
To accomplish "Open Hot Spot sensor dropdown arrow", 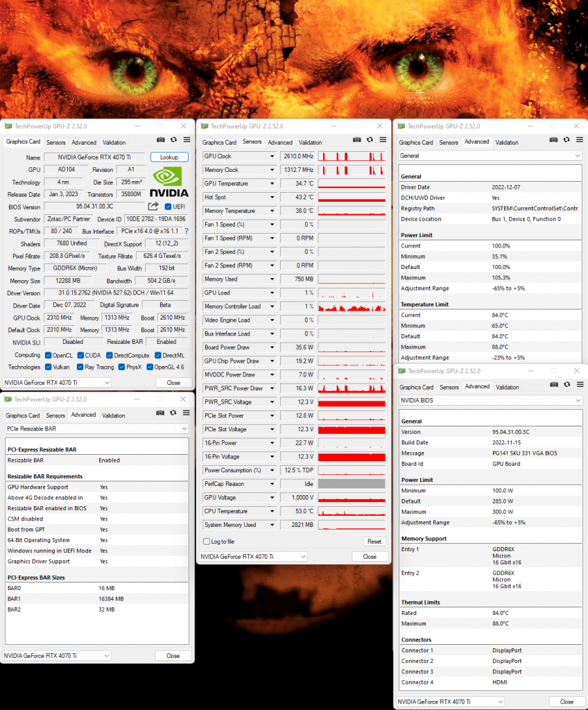I will coord(272,198).
